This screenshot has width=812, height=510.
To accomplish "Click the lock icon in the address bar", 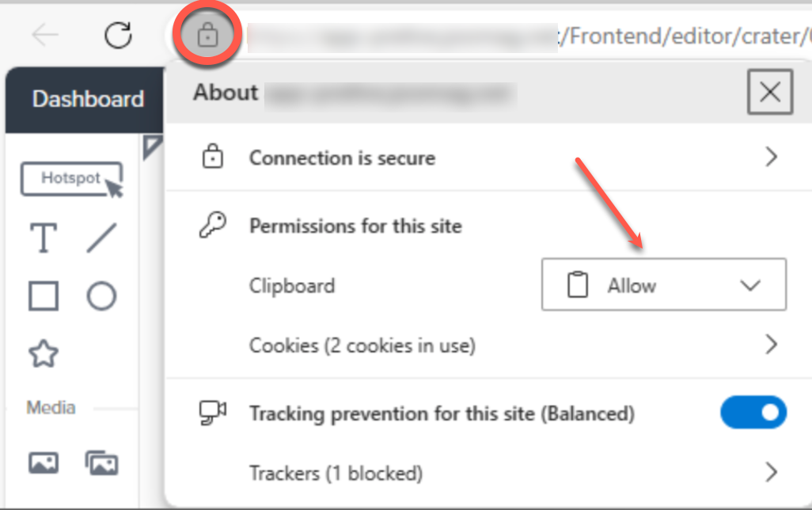I will click(x=207, y=36).
